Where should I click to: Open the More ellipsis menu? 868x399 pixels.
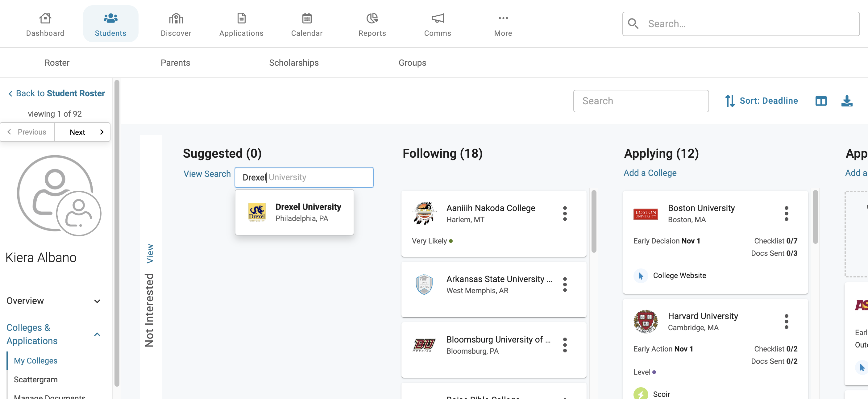[x=503, y=18]
